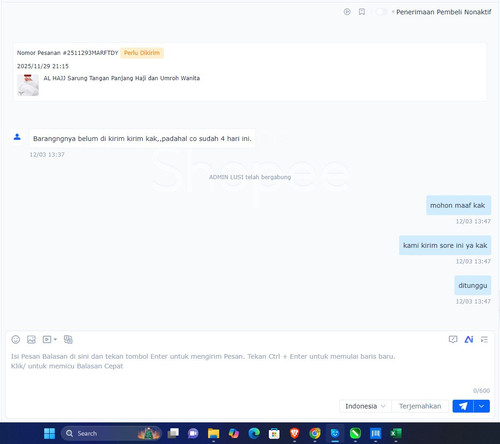Send the message with paper plane button
Viewport: 500px width, 444px height.
(x=463, y=406)
